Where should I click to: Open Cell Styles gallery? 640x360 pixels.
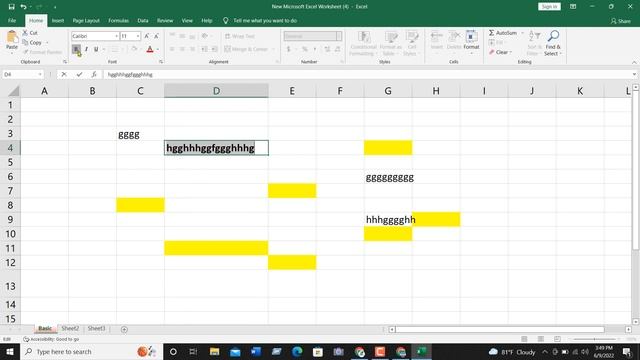click(x=411, y=43)
